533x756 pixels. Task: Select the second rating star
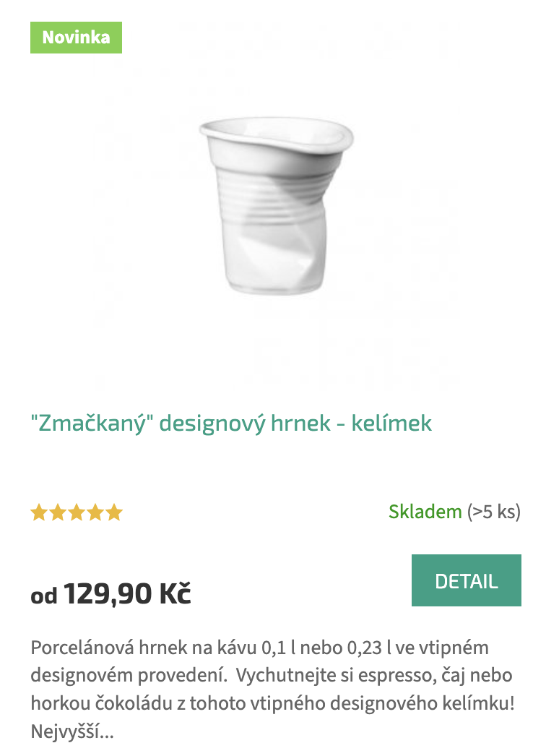58,512
